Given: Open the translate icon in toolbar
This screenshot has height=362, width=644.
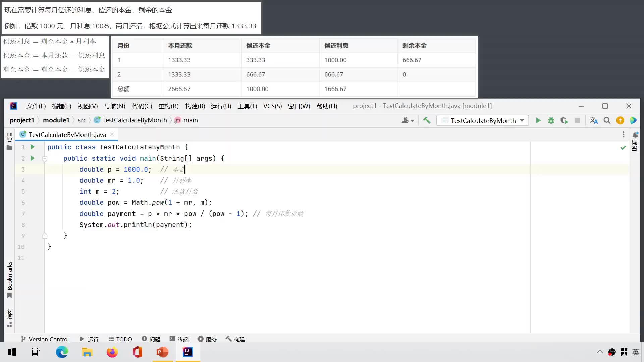Looking at the screenshot, I should 594,120.
